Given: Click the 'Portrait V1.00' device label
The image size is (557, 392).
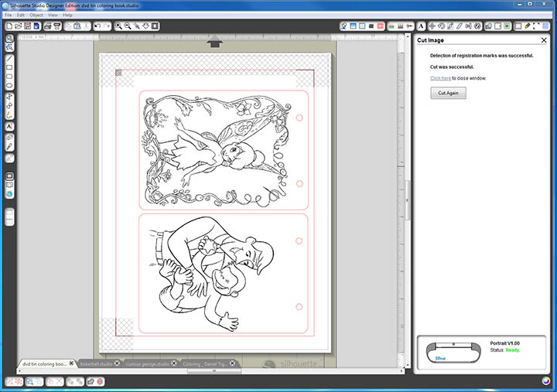Looking at the screenshot, I should 504,343.
